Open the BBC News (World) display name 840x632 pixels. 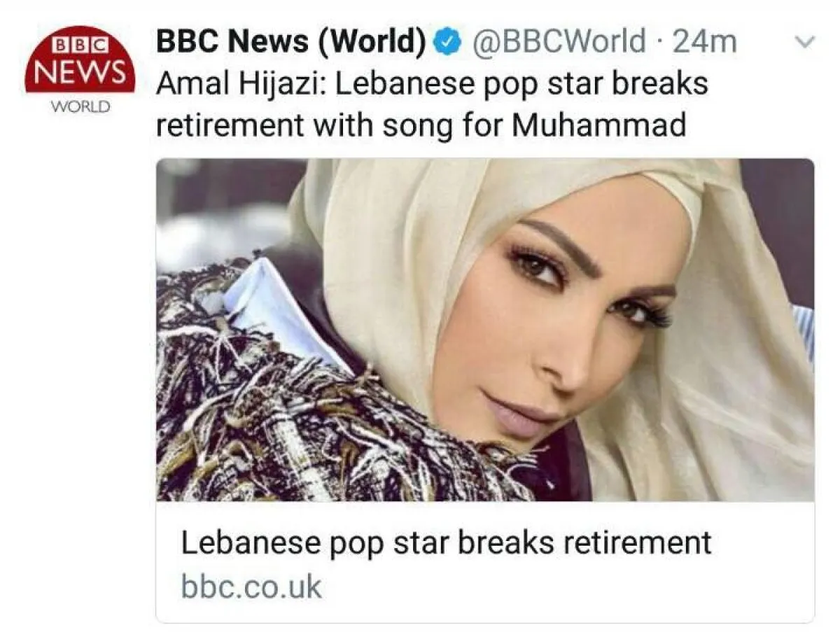click(290, 43)
